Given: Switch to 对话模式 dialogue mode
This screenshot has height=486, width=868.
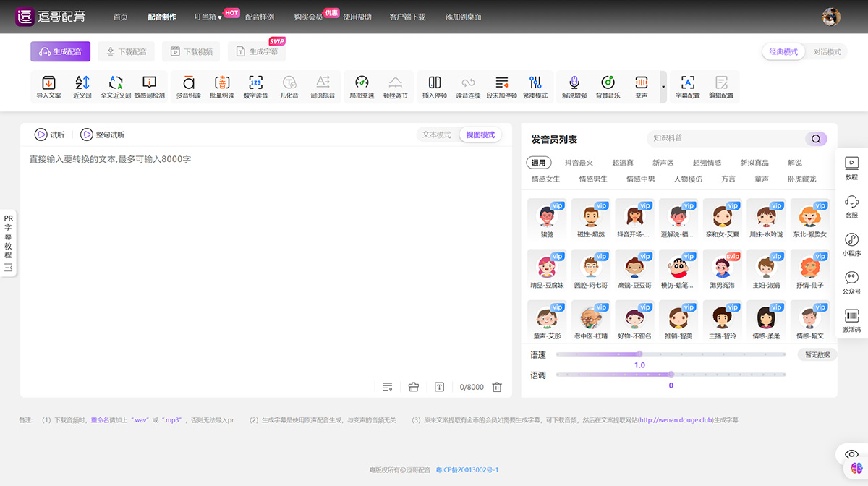Looking at the screenshot, I should 827,52.
